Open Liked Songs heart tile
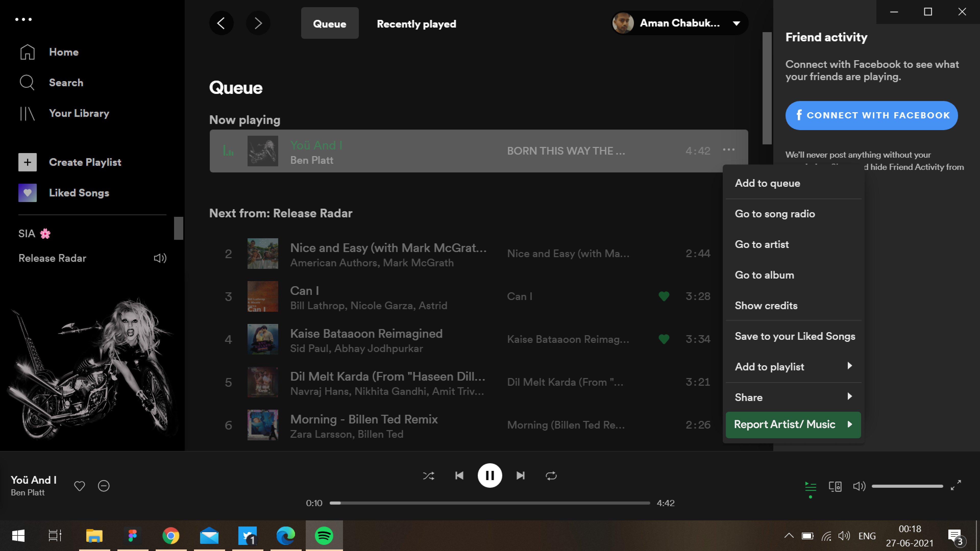The image size is (980, 551). (27, 193)
